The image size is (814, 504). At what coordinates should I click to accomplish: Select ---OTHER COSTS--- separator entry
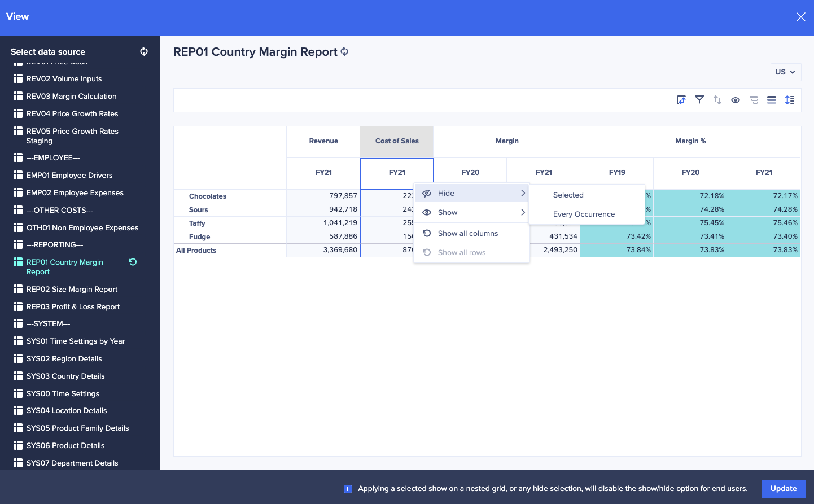(60, 210)
